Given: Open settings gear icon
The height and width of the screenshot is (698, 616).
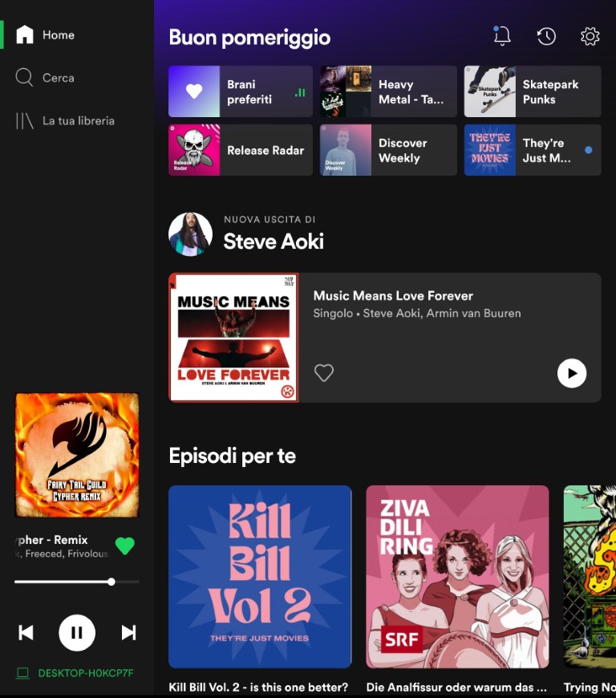Looking at the screenshot, I should pos(590,36).
